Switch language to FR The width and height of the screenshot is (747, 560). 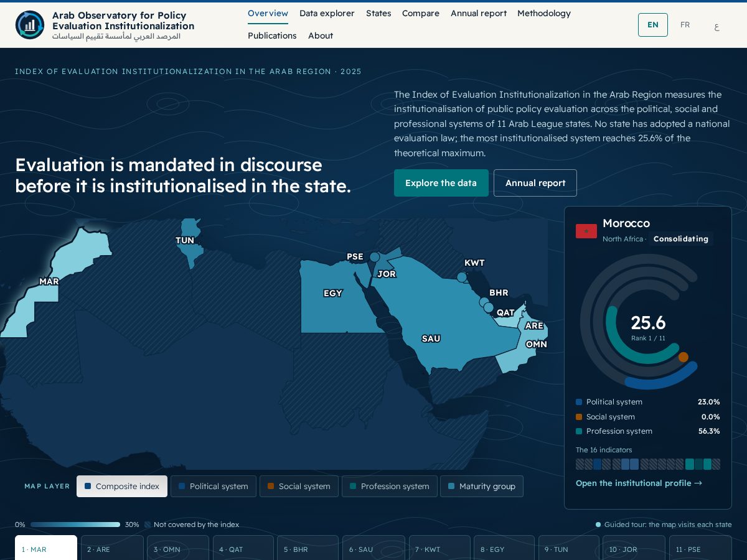[x=685, y=25]
